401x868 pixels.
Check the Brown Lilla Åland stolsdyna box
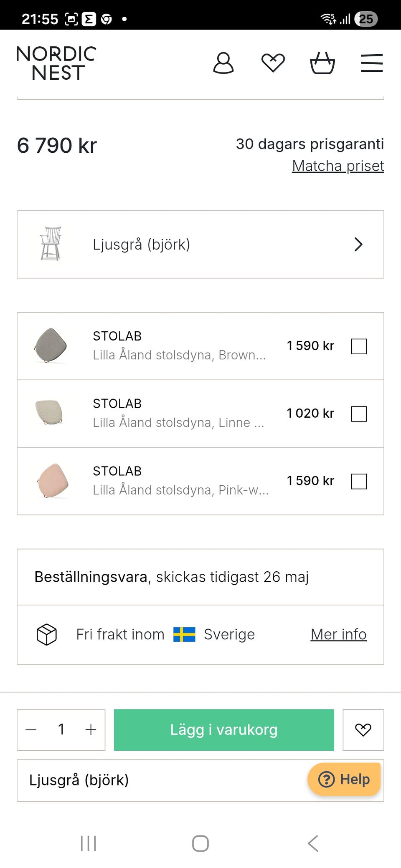pyautogui.click(x=359, y=346)
